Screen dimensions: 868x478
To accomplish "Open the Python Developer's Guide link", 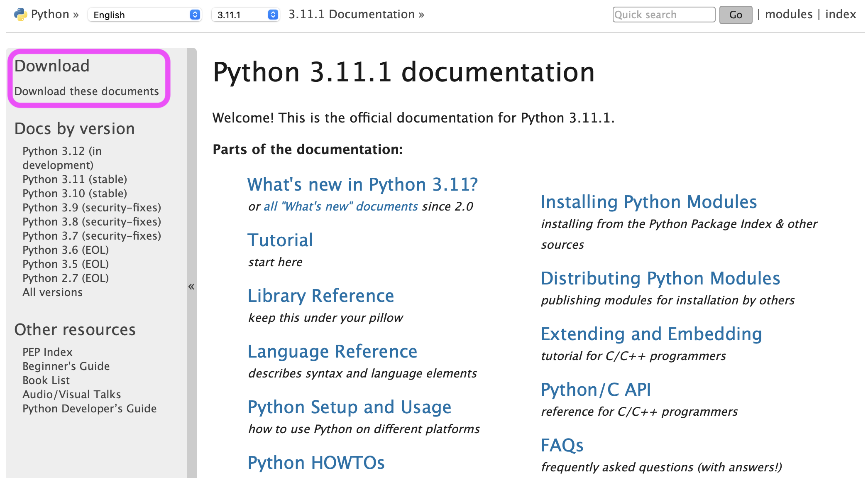I will click(90, 409).
